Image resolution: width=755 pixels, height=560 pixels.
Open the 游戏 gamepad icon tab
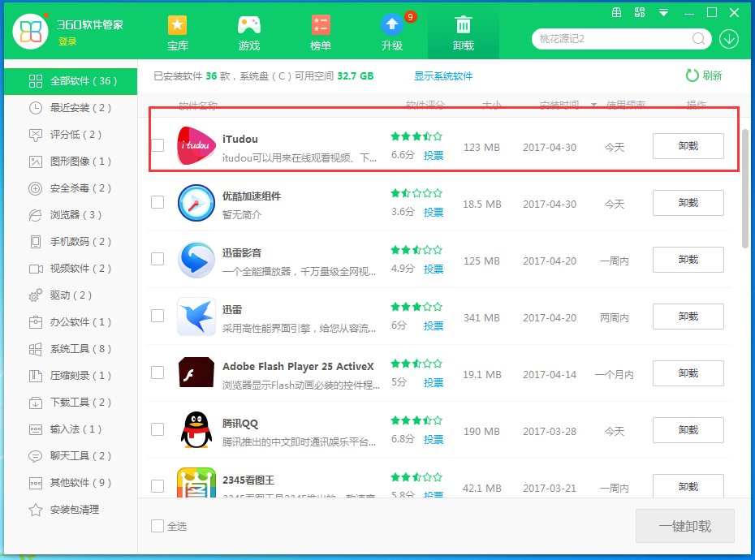pyautogui.click(x=249, y=33)
